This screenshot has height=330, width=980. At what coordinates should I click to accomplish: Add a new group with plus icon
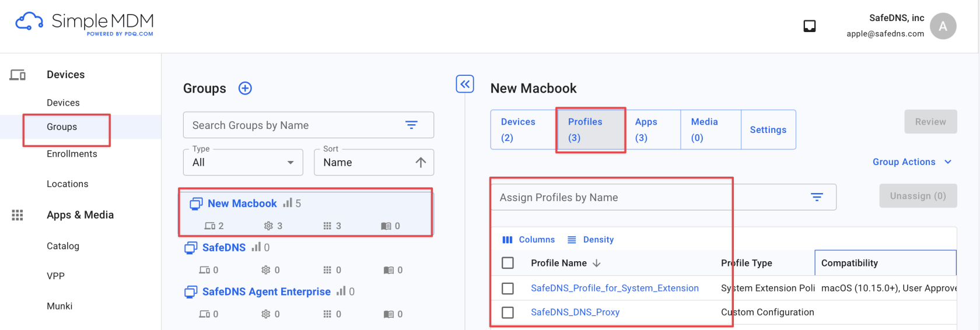(x=245, y=88)
